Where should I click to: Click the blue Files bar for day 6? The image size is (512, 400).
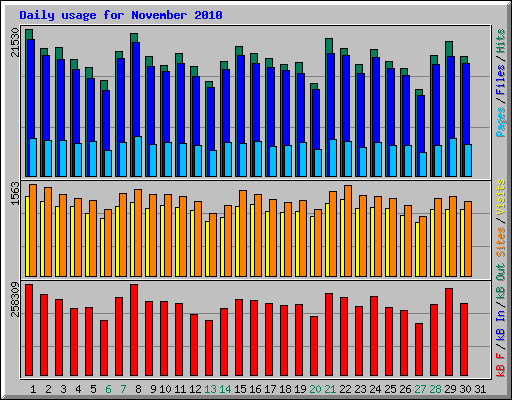point(106,120)
